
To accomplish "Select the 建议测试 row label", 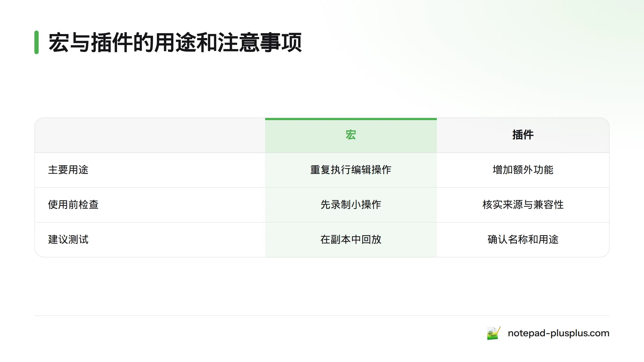I will tap(68, 239).
